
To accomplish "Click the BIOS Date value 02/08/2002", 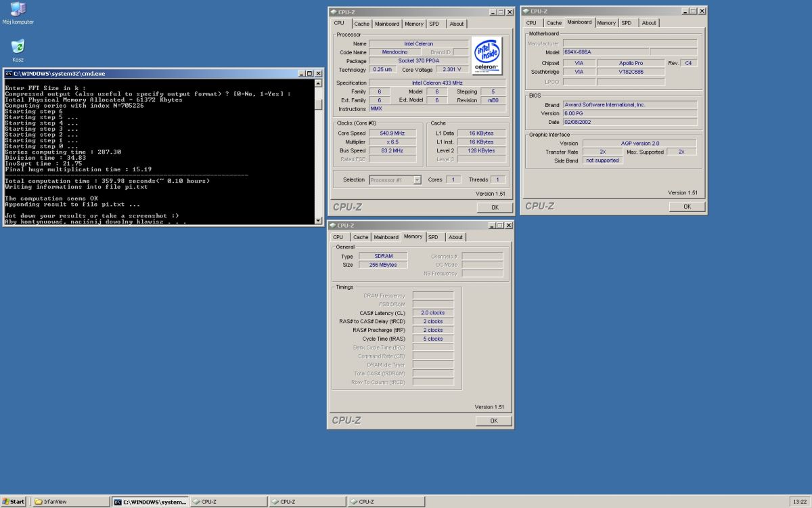I will [630, 122].
